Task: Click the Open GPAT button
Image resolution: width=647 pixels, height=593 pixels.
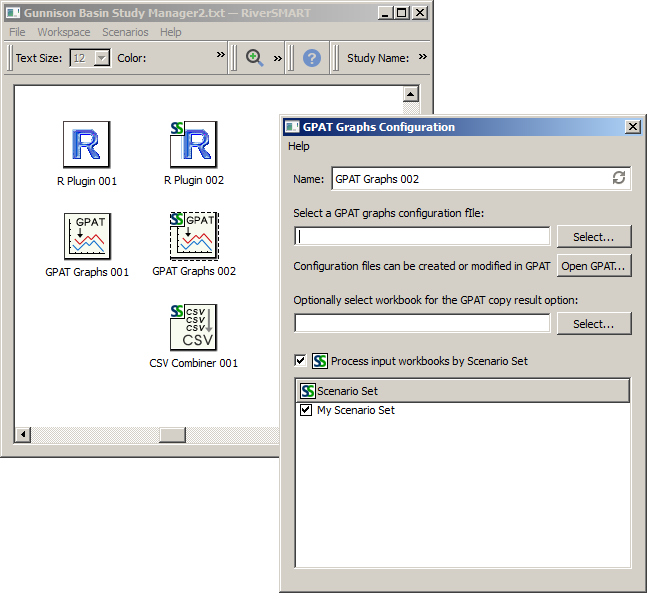Action: click(x=594, y=266)
